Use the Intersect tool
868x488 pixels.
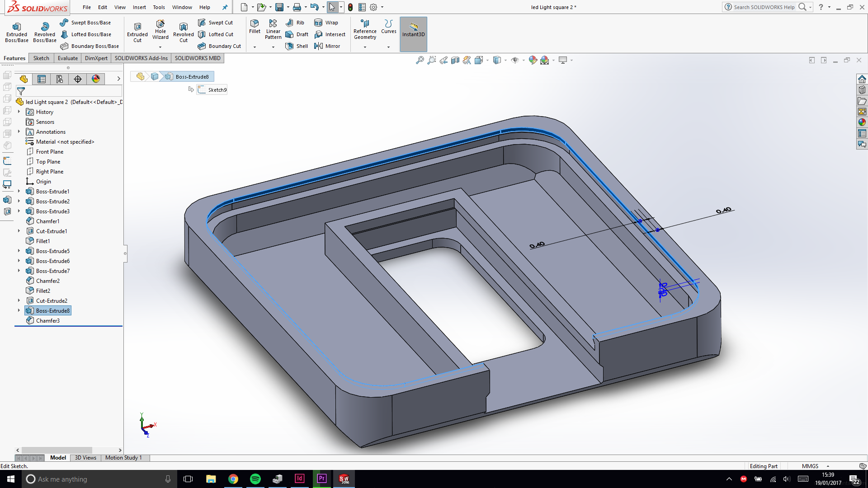(330, 34)
